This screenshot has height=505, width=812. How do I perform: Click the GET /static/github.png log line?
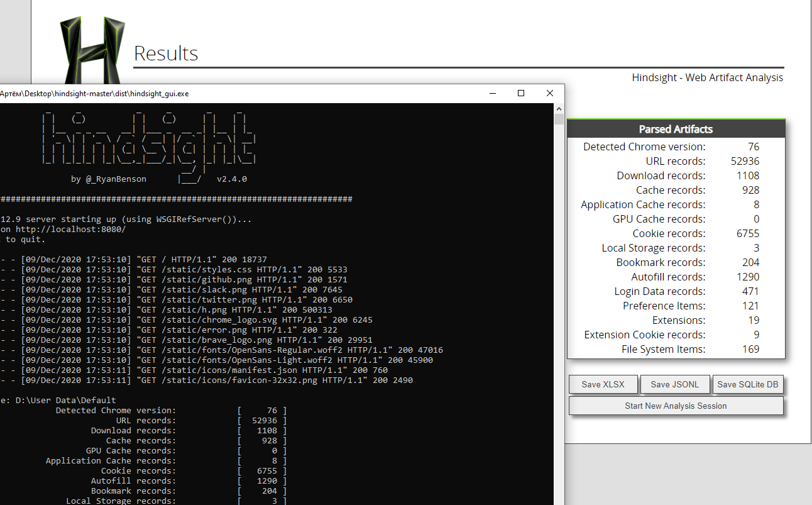coord(173,279)
